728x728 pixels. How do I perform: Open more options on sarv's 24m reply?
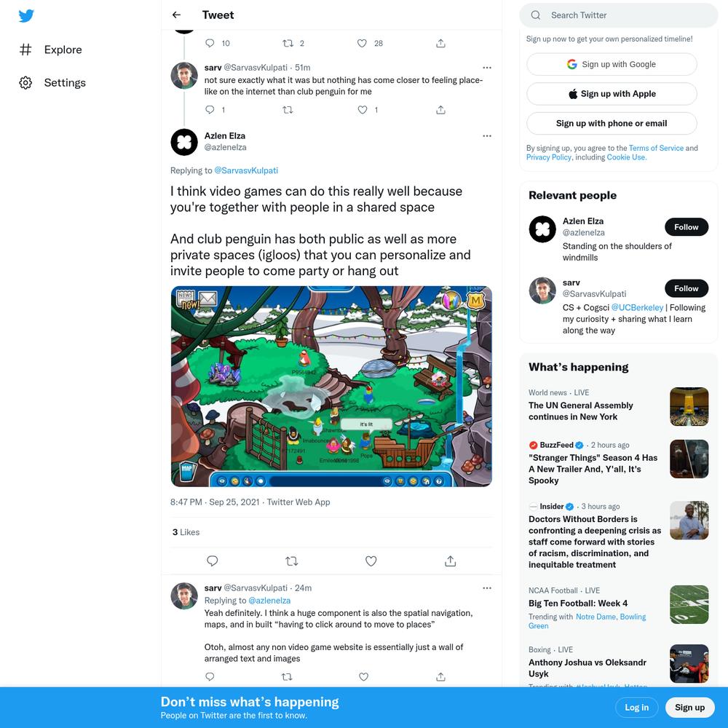pos(486,588)
